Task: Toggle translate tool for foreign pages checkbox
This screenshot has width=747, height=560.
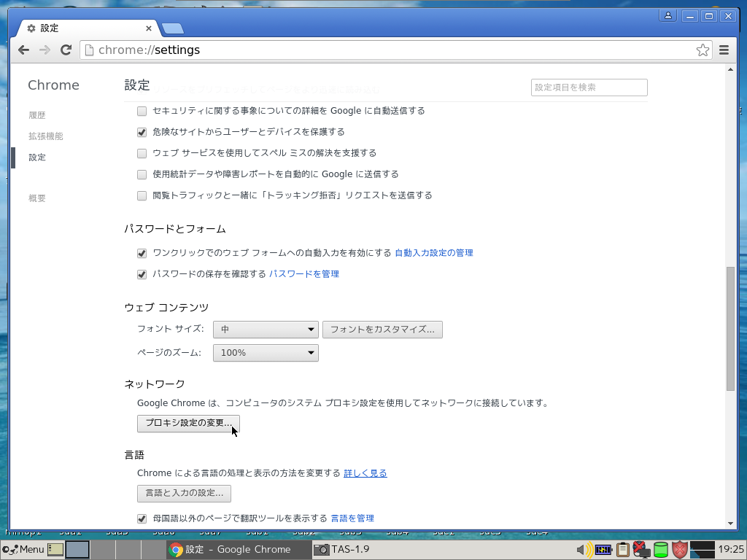Action: (x=142, y=518)
